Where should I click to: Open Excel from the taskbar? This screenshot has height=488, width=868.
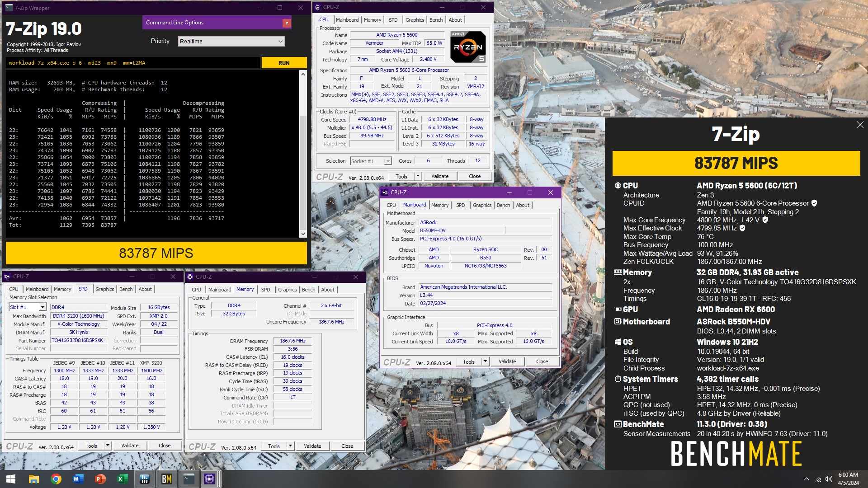pos(122,479)
